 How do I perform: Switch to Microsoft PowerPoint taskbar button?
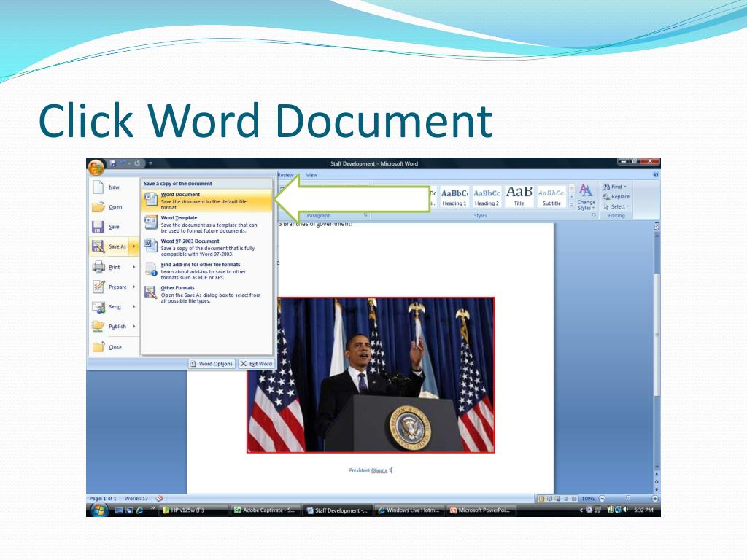[x=481, y=510]
